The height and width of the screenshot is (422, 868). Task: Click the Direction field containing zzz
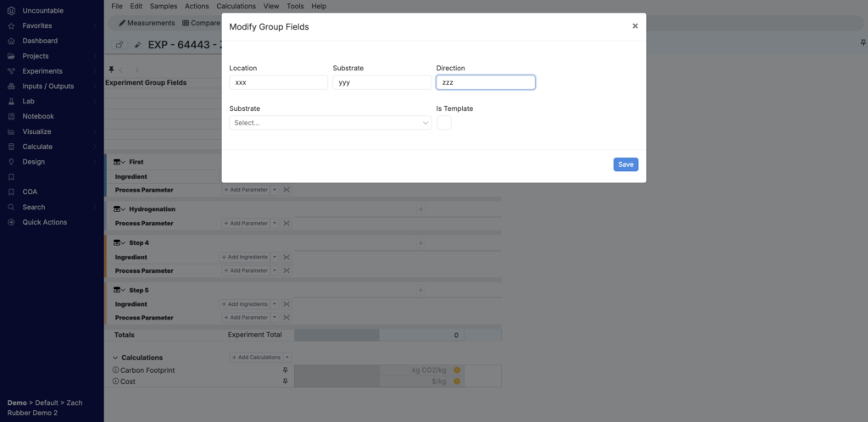click(x=486, y=82)
